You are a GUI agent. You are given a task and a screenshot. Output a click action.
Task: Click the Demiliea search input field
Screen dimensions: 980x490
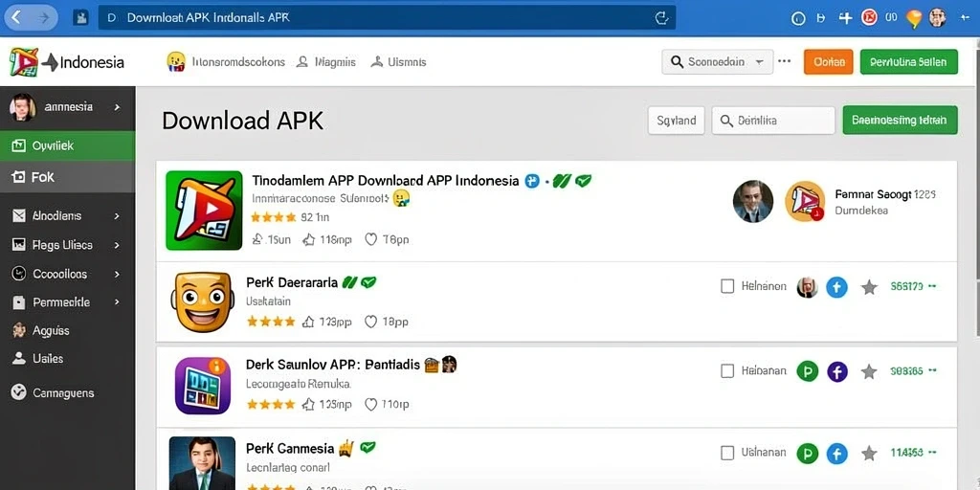773,120
